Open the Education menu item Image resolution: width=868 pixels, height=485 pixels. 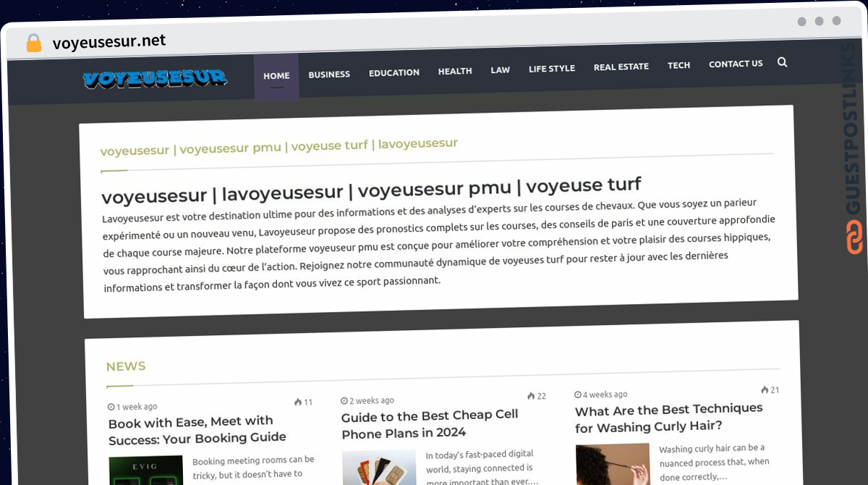[394, 73]
